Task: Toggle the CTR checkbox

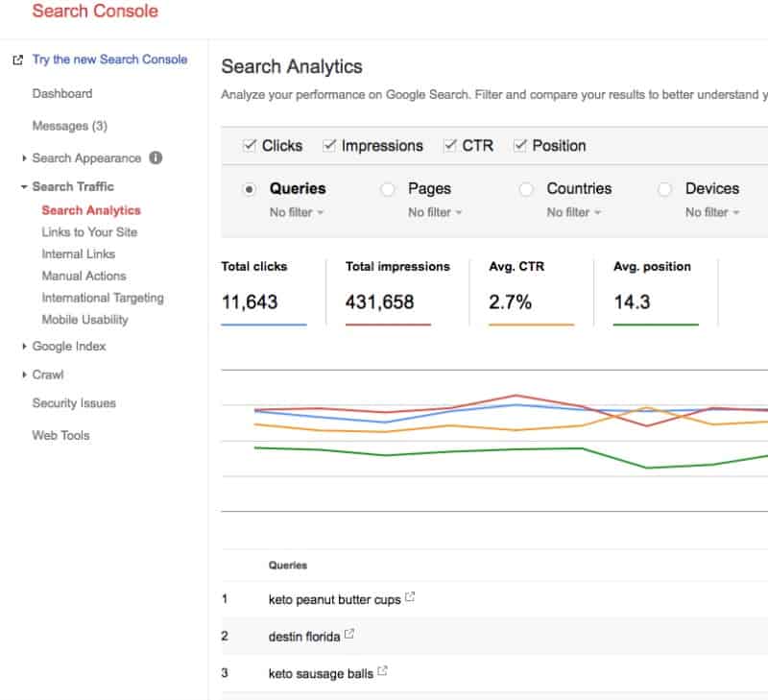Action: 449,146
